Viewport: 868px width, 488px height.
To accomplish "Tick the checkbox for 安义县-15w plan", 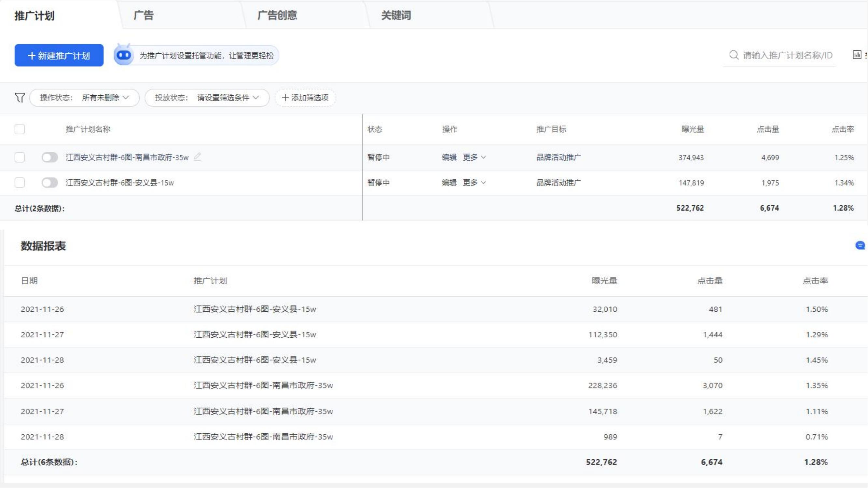I will [x=20, y=183].
